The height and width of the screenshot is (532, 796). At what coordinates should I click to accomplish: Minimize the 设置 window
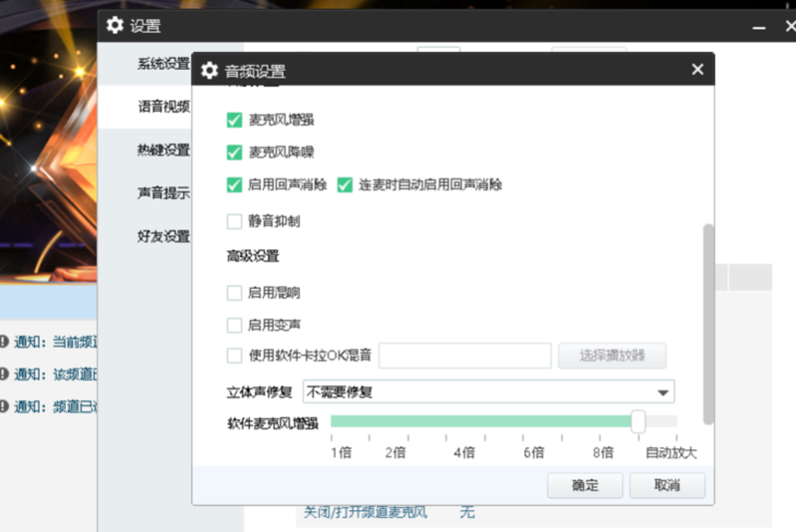point(757,27)
